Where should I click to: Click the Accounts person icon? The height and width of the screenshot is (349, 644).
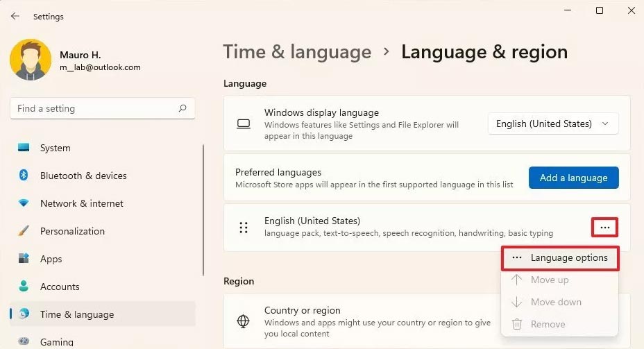pyautogui.click(x=24, y=286)
